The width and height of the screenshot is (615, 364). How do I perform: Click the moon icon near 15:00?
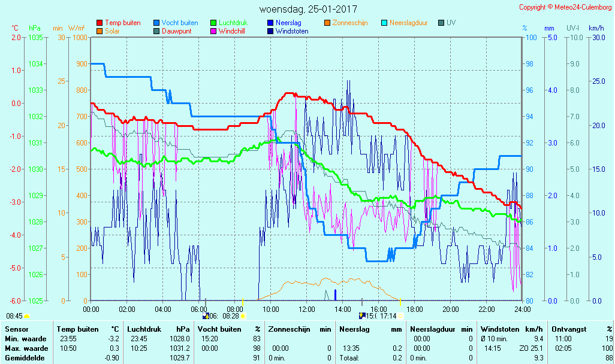tap(361, 316)
